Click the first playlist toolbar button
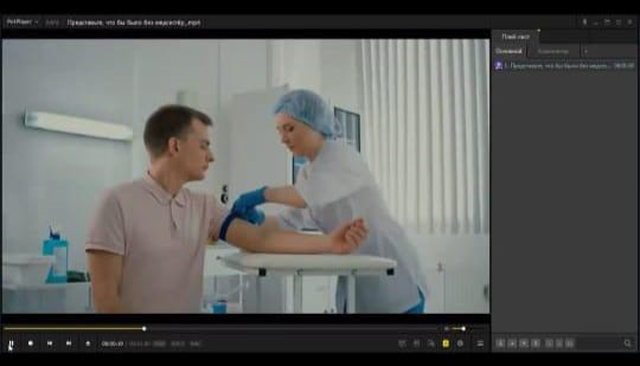Screen dimensions: 640x366 click(x=500, y=343)
